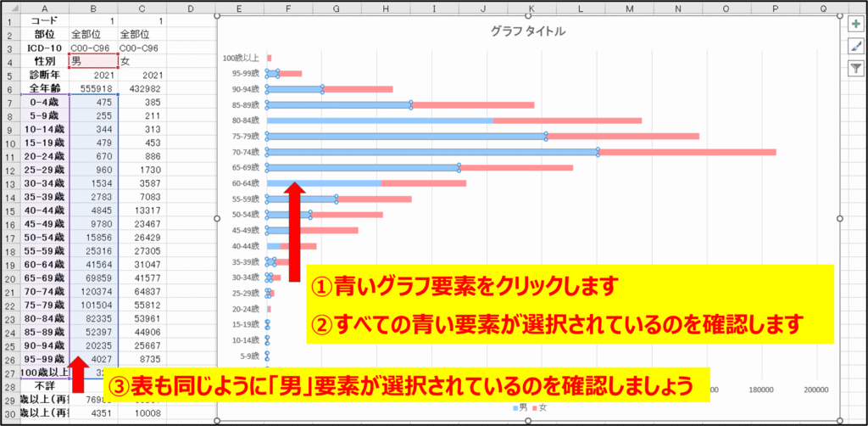868x426 pixels.
Task: Click the 200000 horizontal axis value
Action: tap(815, 390)
